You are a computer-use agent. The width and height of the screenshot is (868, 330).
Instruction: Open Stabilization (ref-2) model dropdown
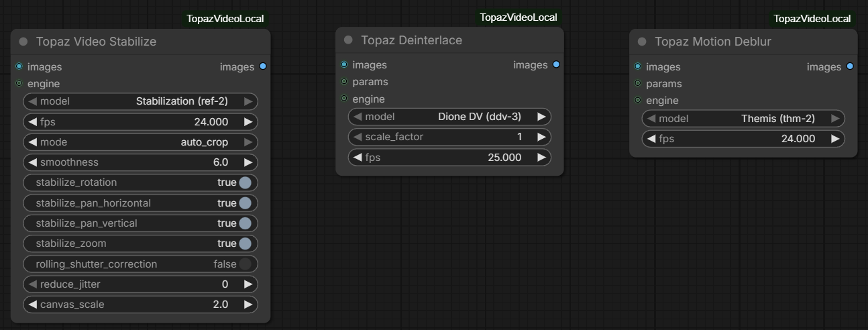tap(141, 101)
